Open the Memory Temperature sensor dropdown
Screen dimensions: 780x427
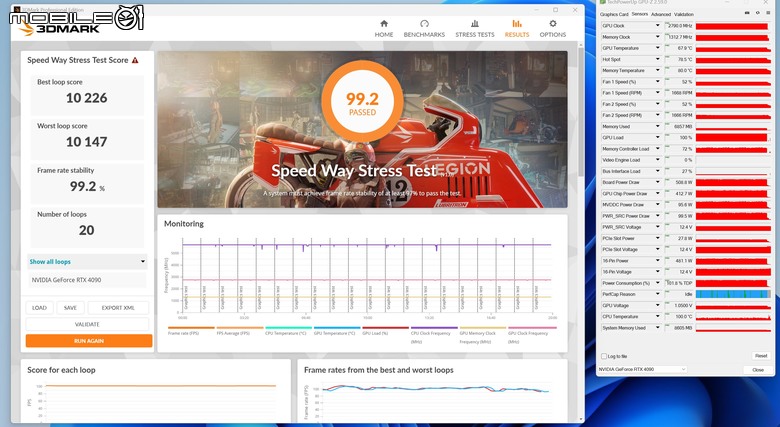(x=657, y=70)
